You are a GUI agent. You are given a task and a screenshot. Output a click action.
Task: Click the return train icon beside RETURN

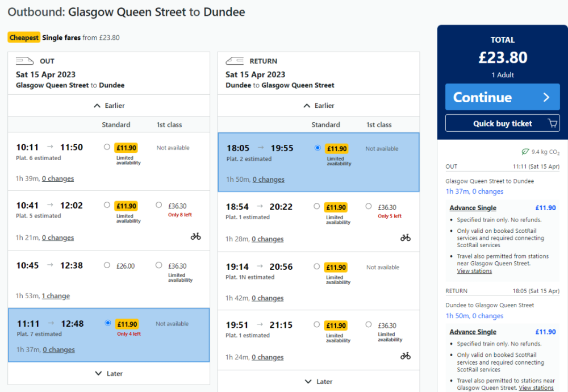235,61
